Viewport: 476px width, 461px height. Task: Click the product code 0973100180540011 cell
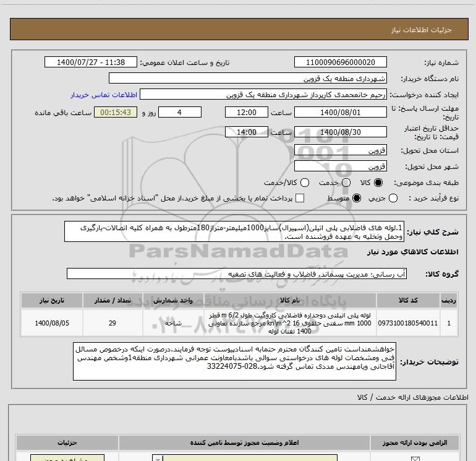(408, 323)
